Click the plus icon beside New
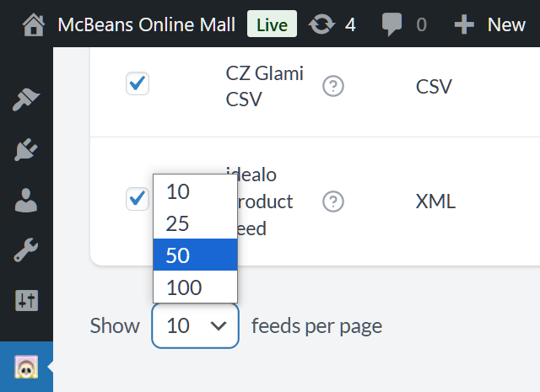 tap(464, 24)
